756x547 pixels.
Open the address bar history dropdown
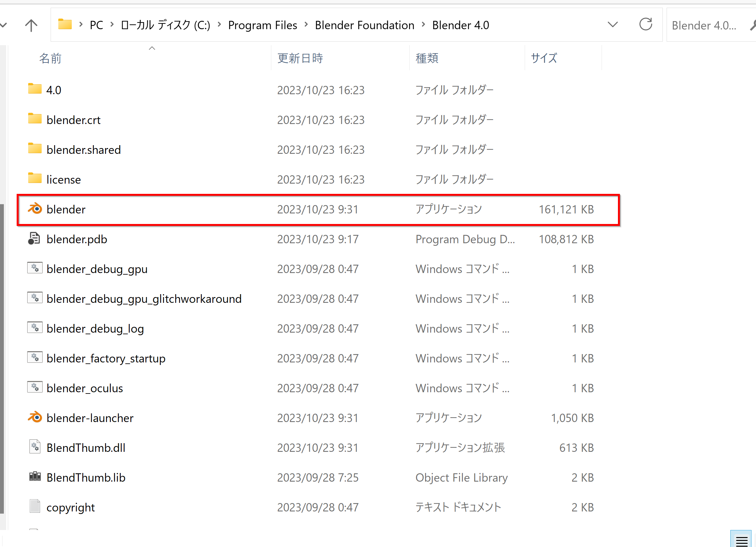[x=613, y=25]
